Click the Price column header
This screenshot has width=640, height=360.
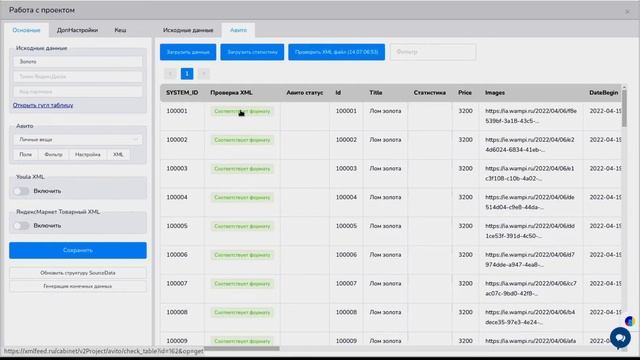pyautogui.click(x=465, y=93)
